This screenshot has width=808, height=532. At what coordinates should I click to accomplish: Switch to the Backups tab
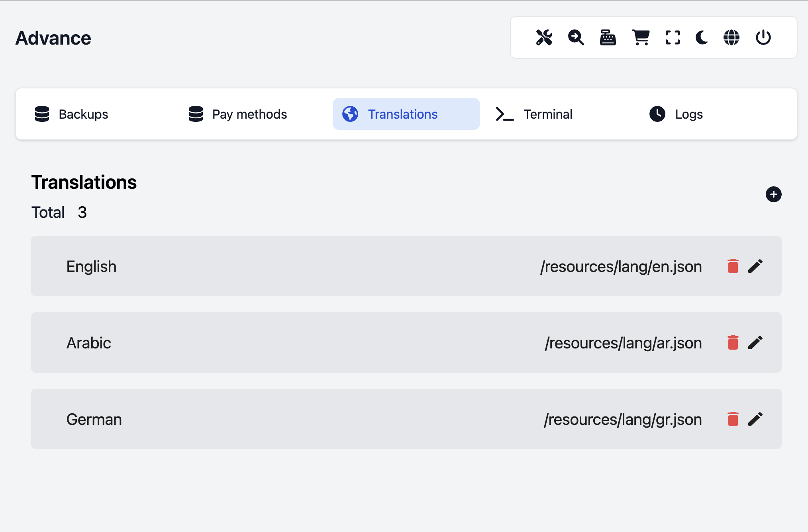tap(72, 114)
